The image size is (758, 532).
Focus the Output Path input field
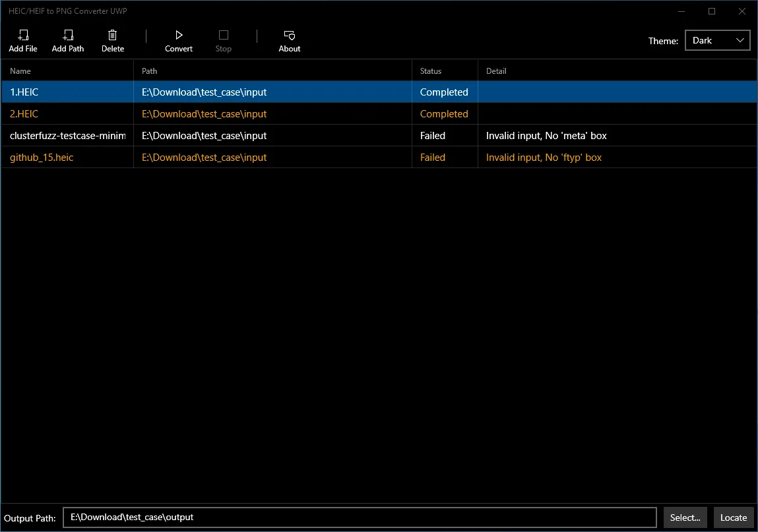tap(360, 517)
